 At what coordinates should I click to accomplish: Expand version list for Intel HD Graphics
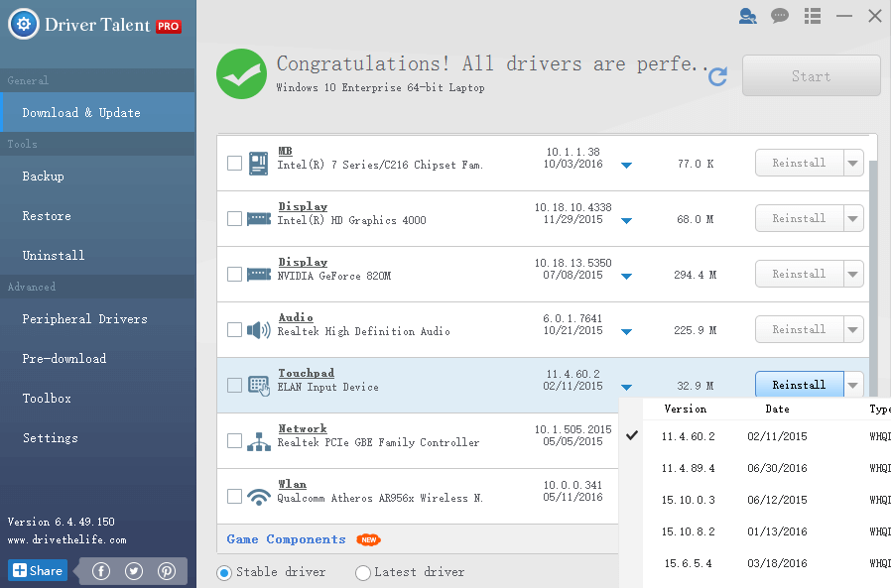626,221
